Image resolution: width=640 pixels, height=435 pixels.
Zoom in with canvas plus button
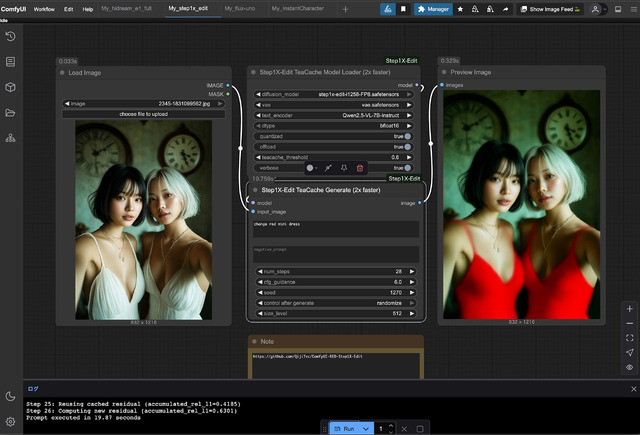[x=629, y=309]
